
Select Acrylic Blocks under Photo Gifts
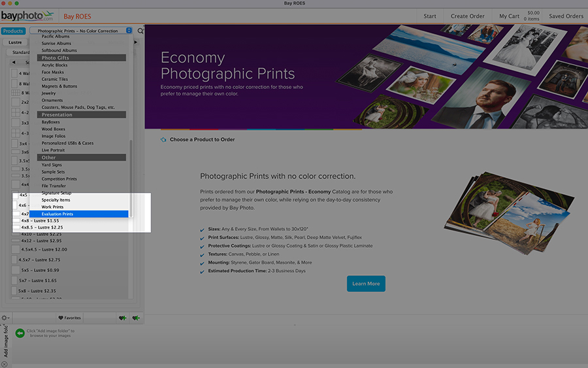(x=54, y=65)
